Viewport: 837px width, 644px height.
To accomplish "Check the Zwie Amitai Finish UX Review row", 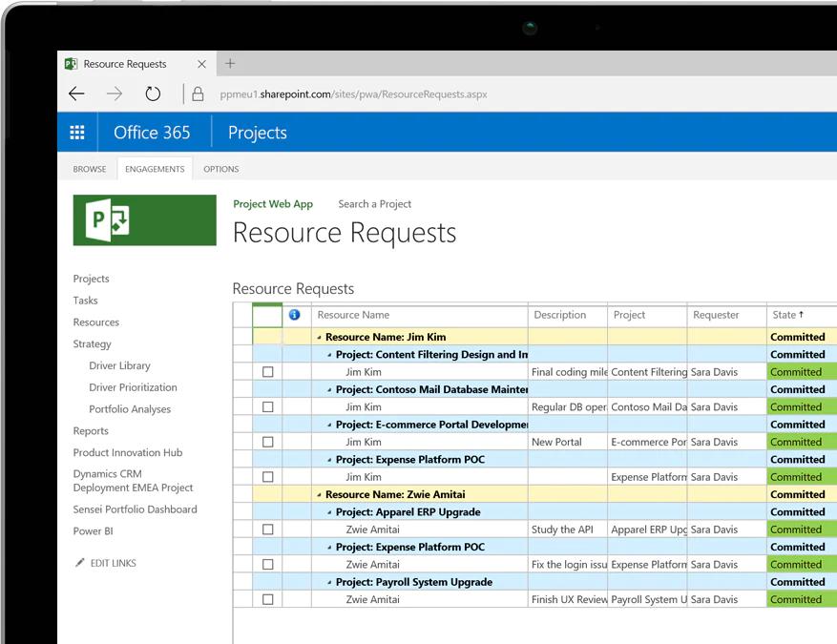I will click(x=268, y=599).
